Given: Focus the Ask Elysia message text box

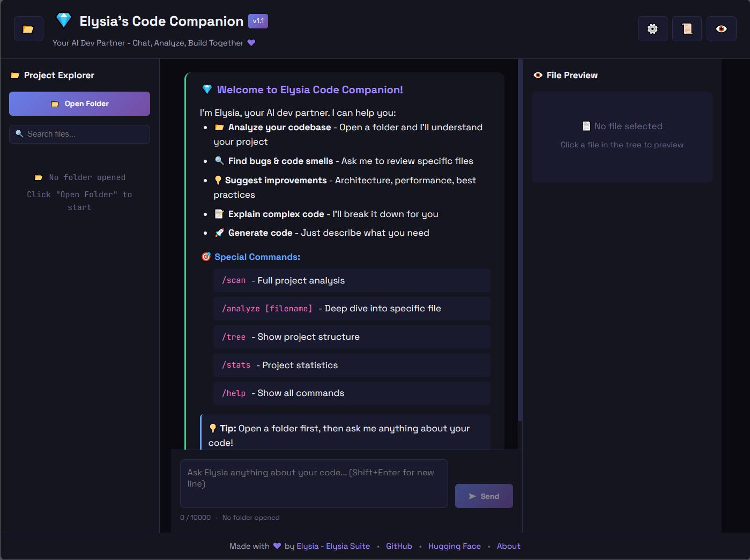Looking at the screenshot, I should point(314,483).
